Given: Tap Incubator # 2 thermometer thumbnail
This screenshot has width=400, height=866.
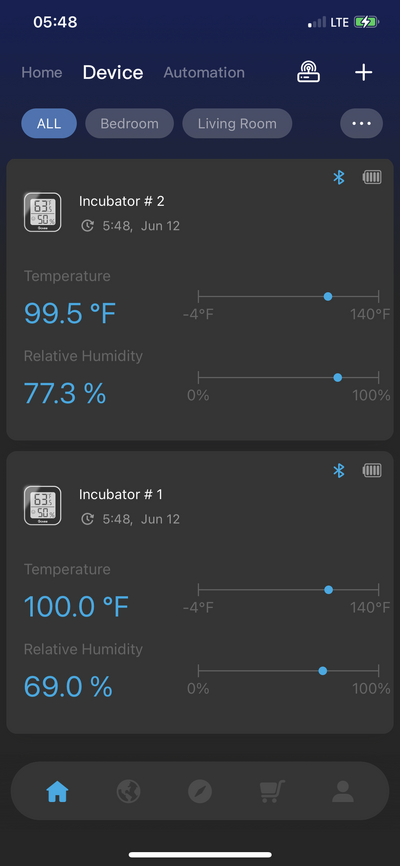Looking at the screenshot, I should [x=43, y=212].
